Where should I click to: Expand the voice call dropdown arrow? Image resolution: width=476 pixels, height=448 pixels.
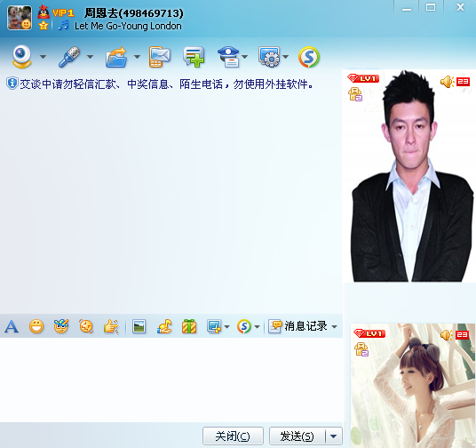point(91,57)
